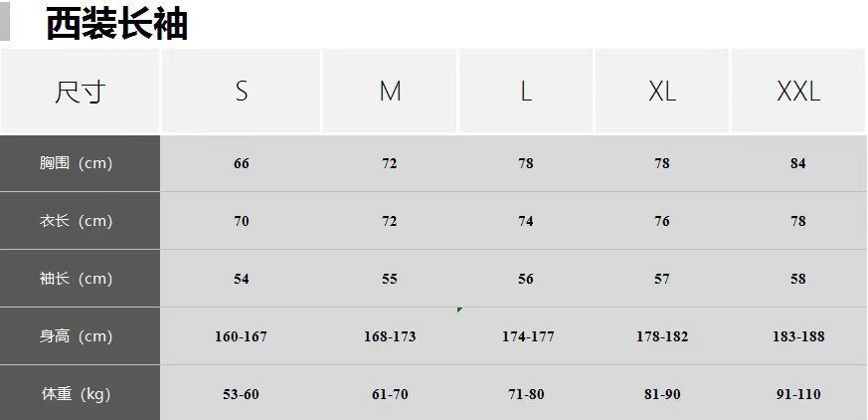Click the 衣长 value 74 for size L

526,221
